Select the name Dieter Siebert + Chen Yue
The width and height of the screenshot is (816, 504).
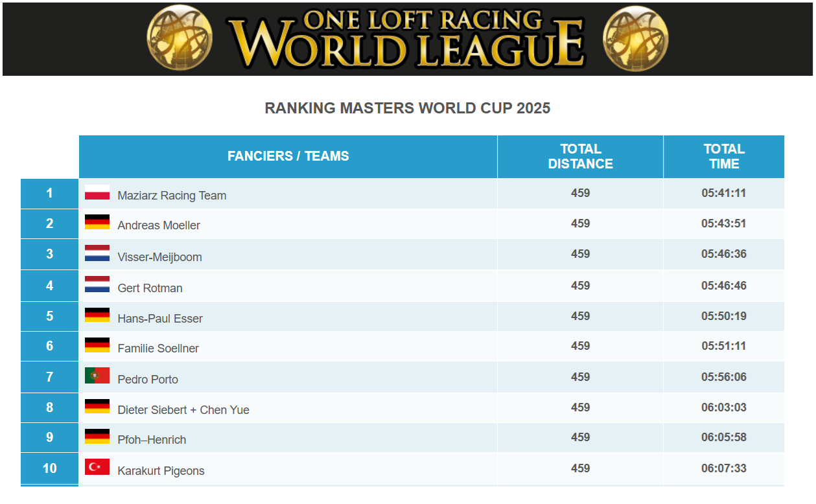coord(183,410)
